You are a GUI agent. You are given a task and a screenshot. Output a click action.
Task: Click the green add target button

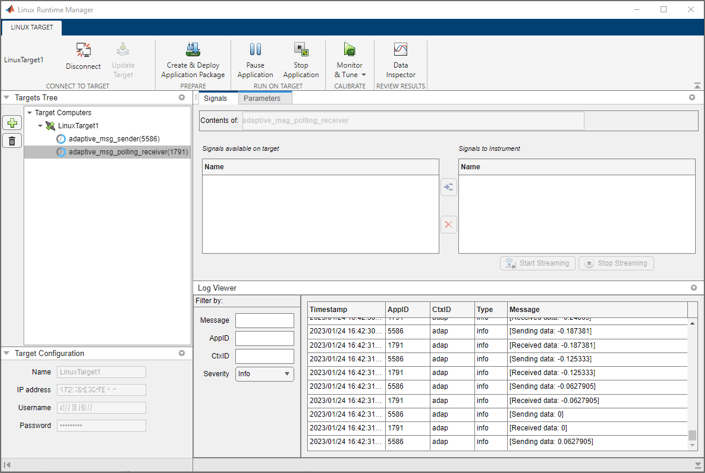12,123
